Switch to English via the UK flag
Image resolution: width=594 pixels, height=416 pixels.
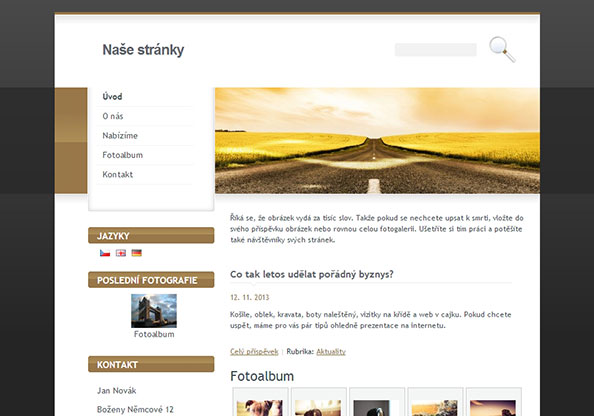121,253
